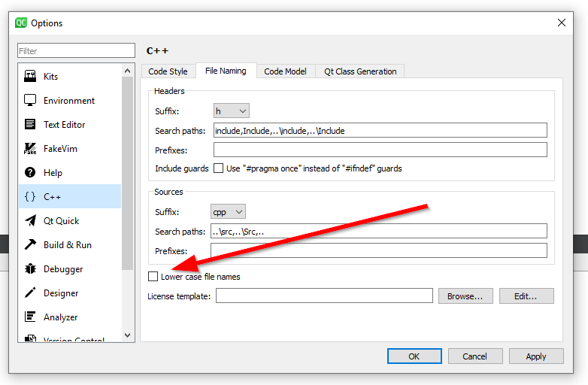Open Qt Quick category icon
This screenshot has width=588, height=385.
pos(30,221)
